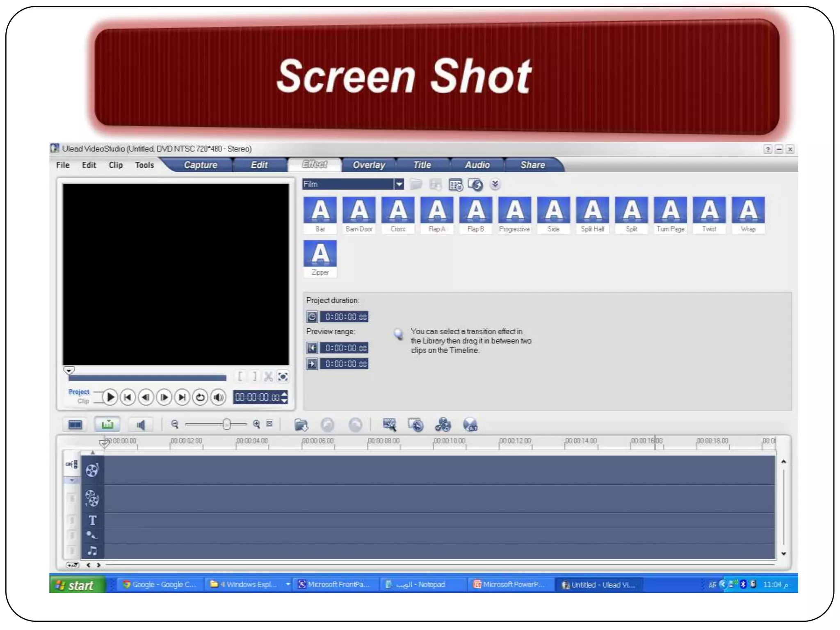Open the system volume speaker button
Viewport: 840px width, 630px height.
tap(218, 397)
